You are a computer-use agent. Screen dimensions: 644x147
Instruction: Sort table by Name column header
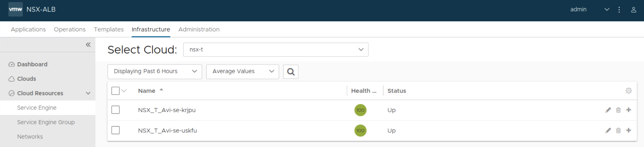pyautogui.click(x=147, y=91)
